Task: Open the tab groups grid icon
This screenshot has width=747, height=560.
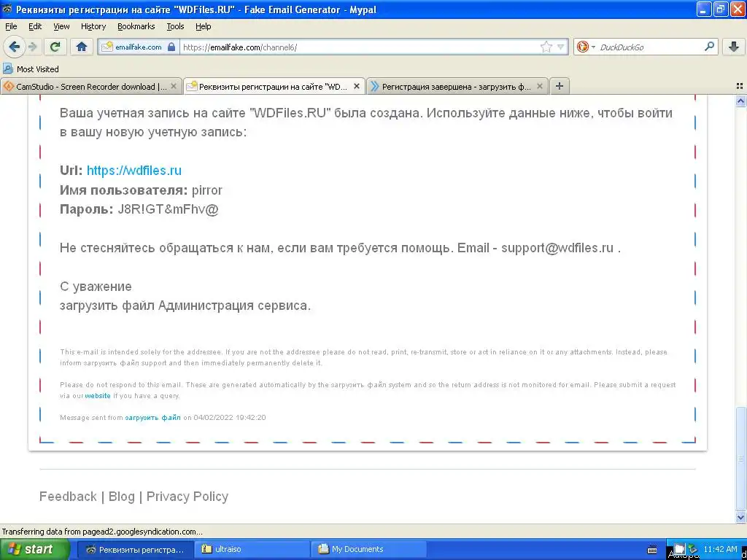Action: click(x=740, y=86)
